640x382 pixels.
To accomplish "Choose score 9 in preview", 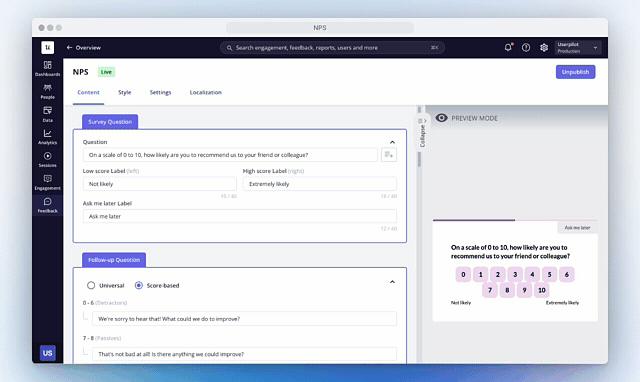I will tap(524, 290).
